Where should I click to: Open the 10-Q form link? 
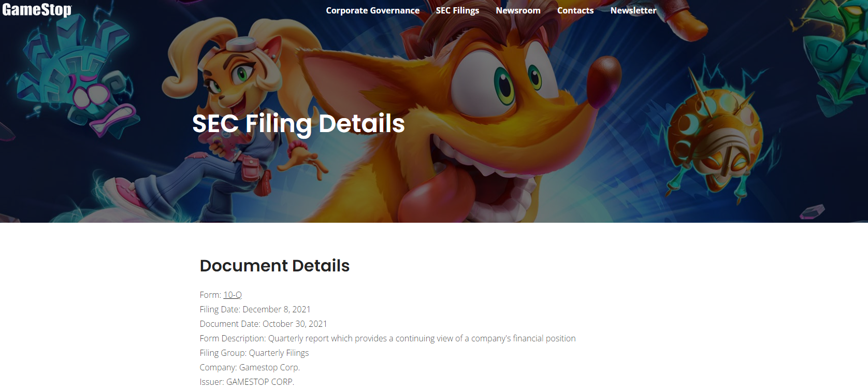tap(233, 295)
